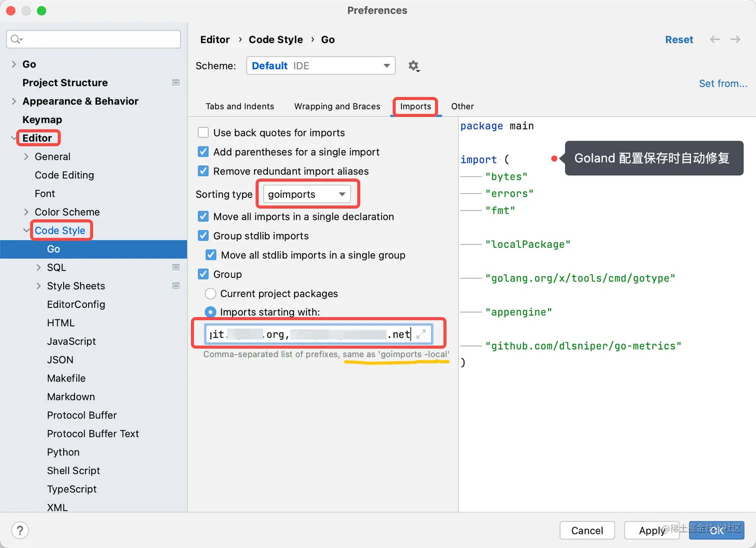Uncheck Group stdlib imports
The width and height of the screenshot is (756, 548).
coord(203,235)
